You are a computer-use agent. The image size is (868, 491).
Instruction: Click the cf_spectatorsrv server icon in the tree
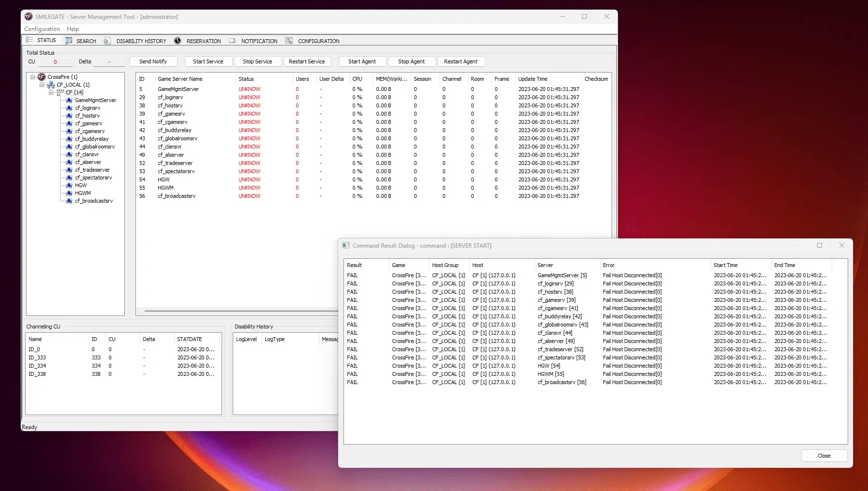point(69,178)
